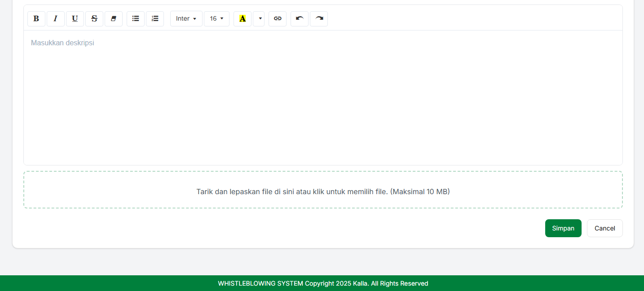Insert a hyperlink using the link icon
Viewport: 644px width, 291px height.
tap(278, 19)
